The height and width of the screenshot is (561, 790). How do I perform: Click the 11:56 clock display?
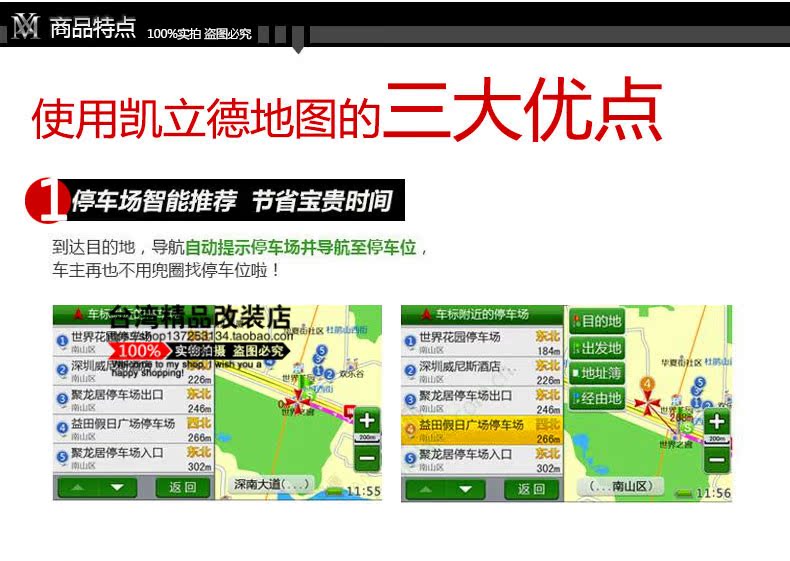[x=713, y=493]
